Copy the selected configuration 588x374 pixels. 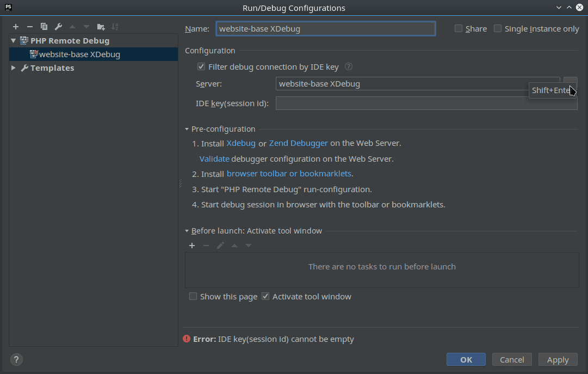tap(44, 27)
